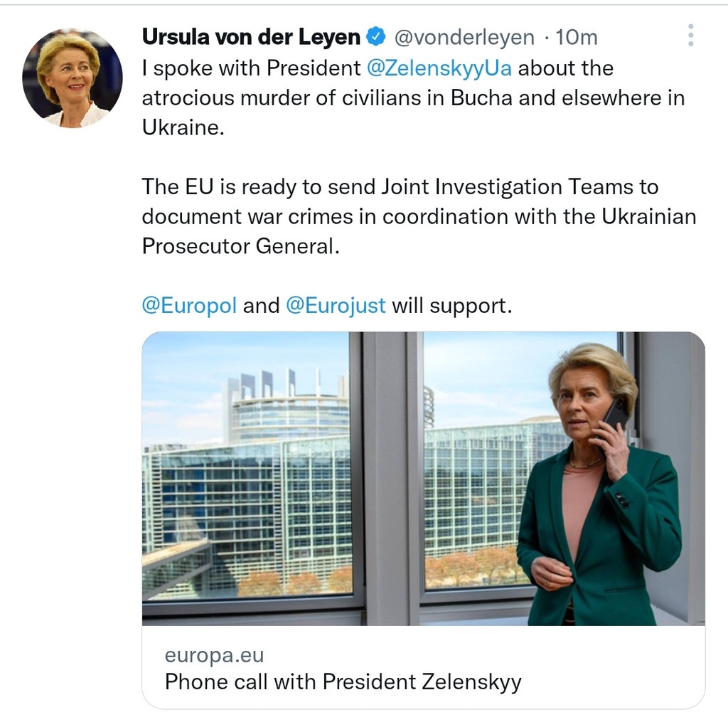The height and width of the screenshot is (722, 728).
Task: Click the display name Ursula von der Leyen
Action: click(252, 37)
